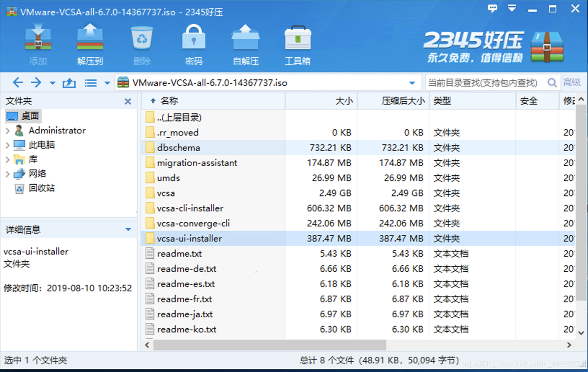Select the readme-ko.txt file name
The height and width of the screenshot is (372, 588).
pos(186,329)
